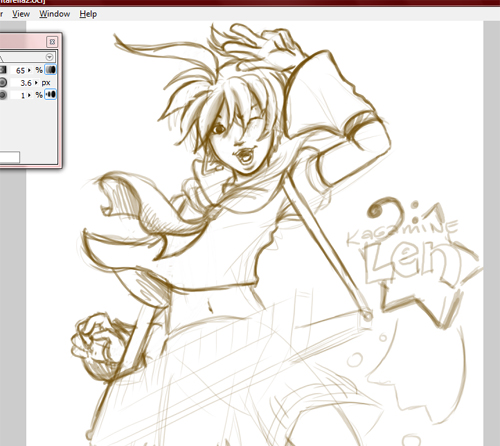Open the Window menu

(55, 14)
